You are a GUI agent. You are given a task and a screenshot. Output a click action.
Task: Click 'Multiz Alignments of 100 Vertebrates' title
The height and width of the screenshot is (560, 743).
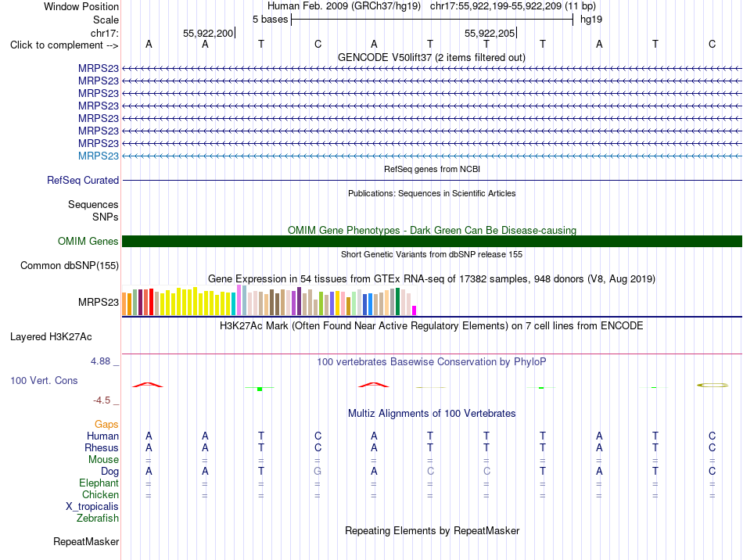pyautogui.click(x=432, y=414)
